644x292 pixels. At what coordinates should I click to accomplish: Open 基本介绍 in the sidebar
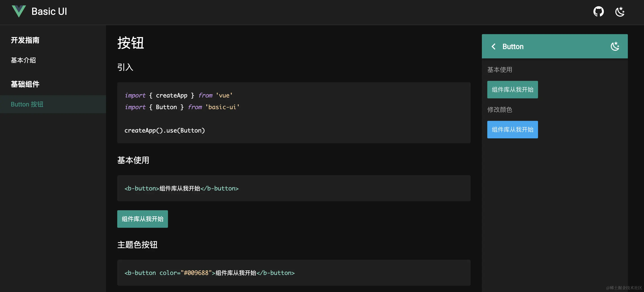23,60
